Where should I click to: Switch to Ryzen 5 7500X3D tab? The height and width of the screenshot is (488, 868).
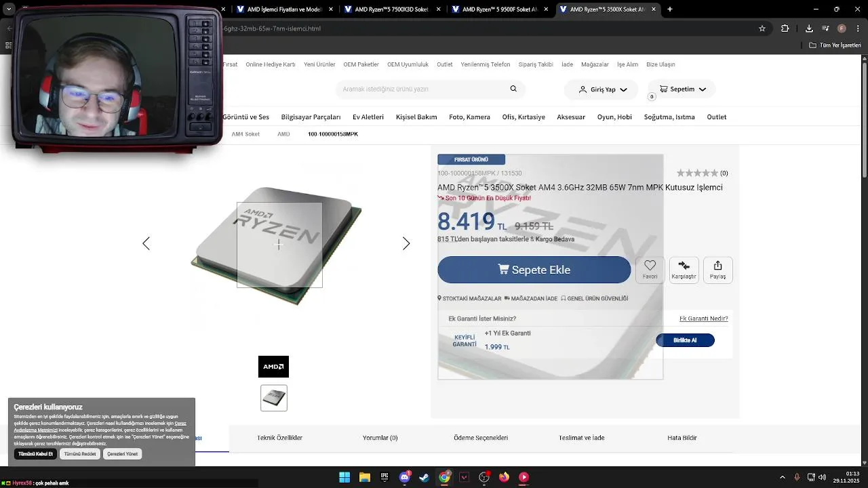[x=392, y=9]
